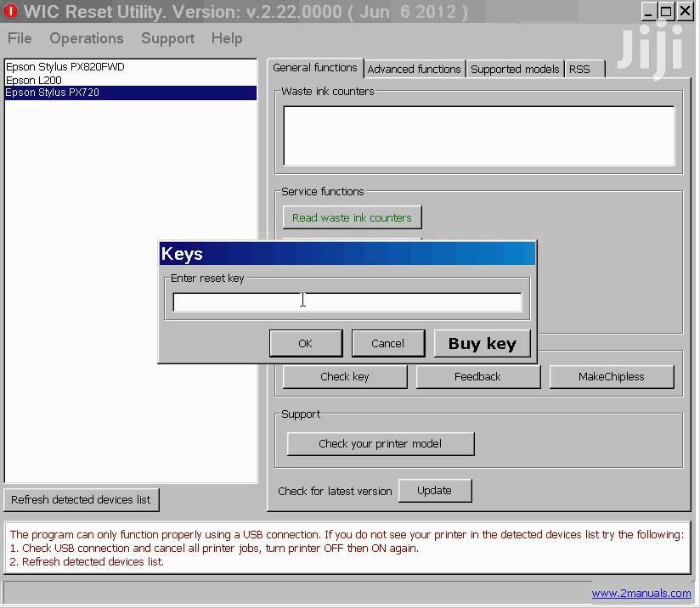
Task: Open the RSS tab
Action: (579, 70)
